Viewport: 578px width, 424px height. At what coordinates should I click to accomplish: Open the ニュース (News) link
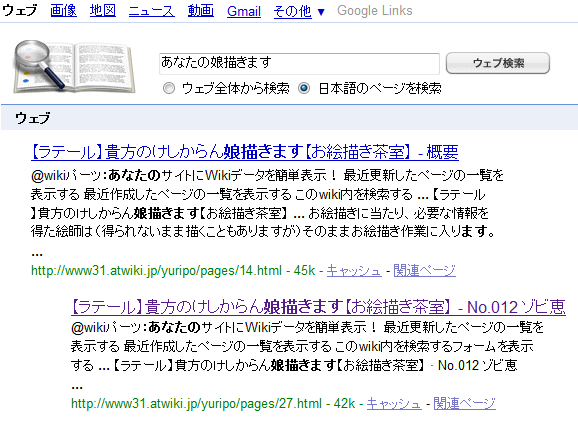152,11
